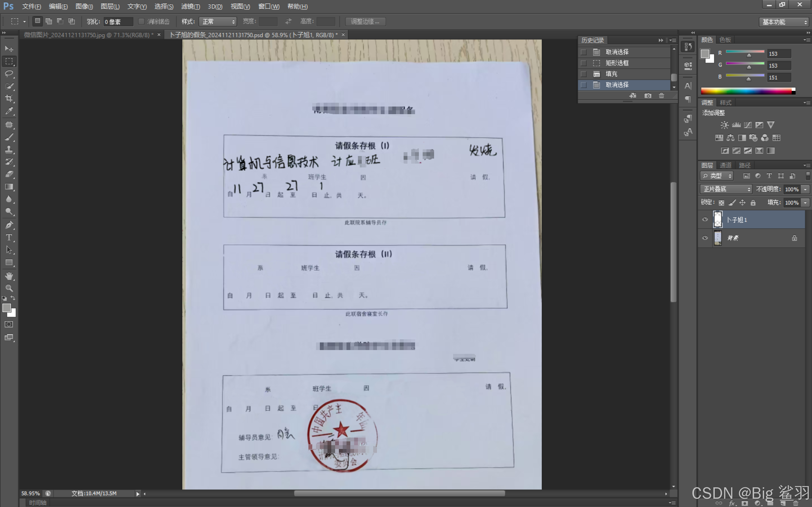Create new snapshot in History panel
This screenshot has width=812, height=507.
click(x=648, y=95)
